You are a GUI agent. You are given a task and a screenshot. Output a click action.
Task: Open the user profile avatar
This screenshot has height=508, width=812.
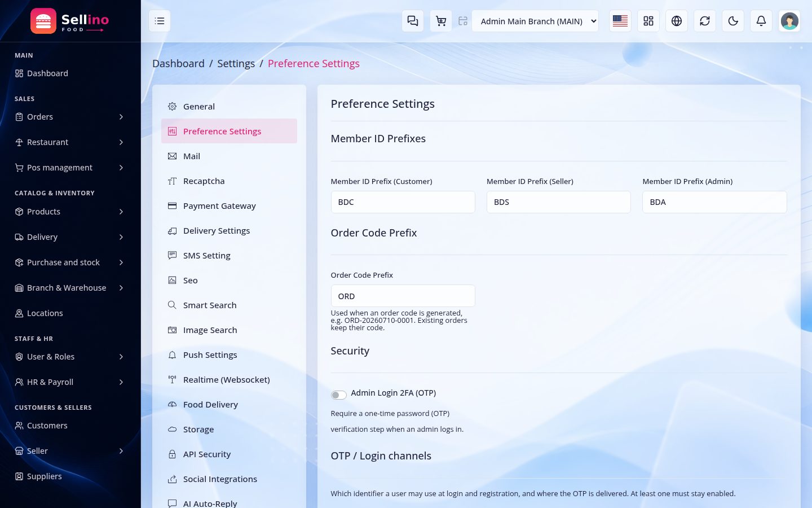pyautogui.click(x=789, y=21)
